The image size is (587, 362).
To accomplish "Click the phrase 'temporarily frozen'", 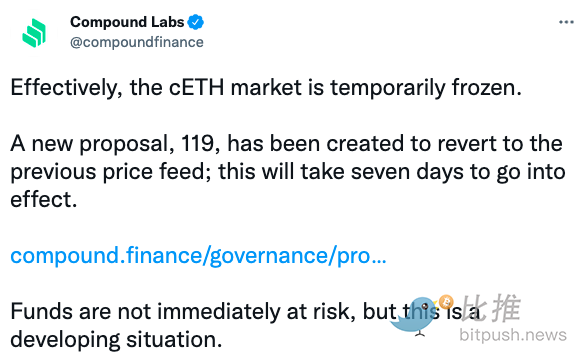I will 425,88.
